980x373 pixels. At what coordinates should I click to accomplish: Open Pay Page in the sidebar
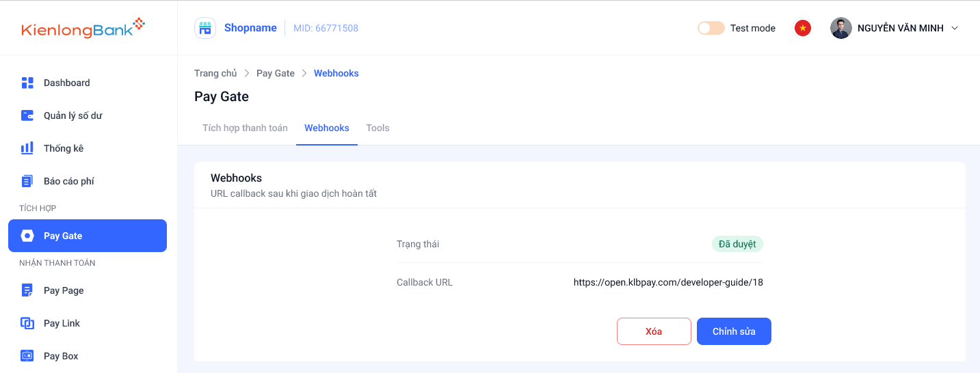[88, 290]
